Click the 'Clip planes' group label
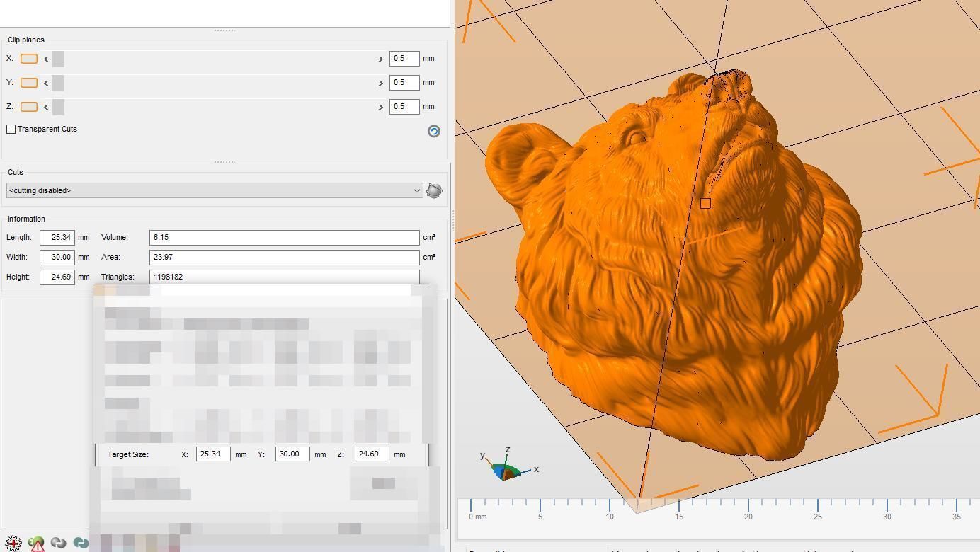The image size is (980, 552). click(26, 40)
